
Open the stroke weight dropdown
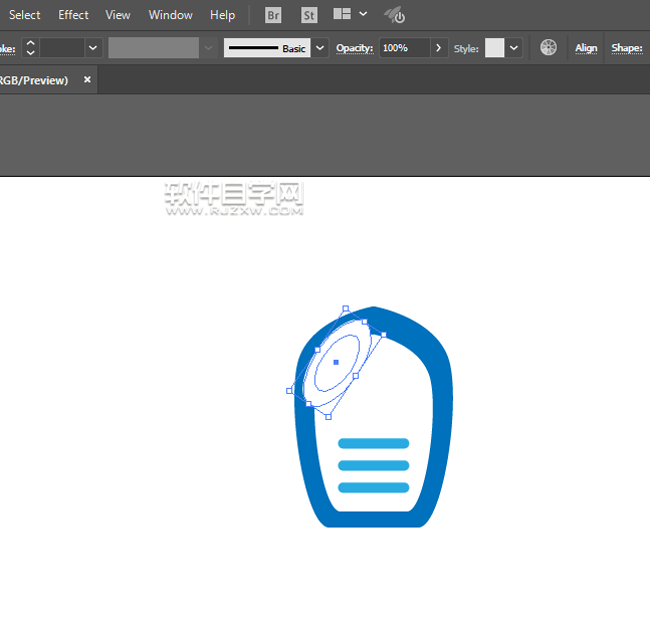coord(93,48)
